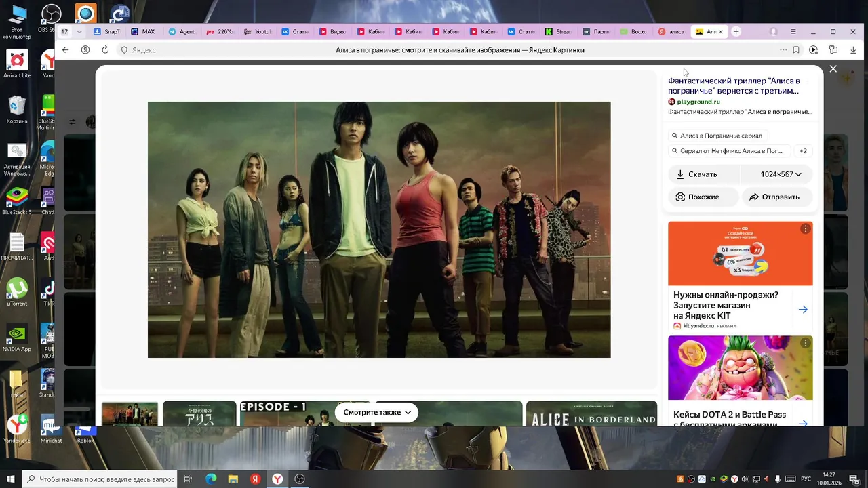This screenshot has height=488, width=868.
Task: Open article title Фантастический триллер link
Action: [734, 85]
